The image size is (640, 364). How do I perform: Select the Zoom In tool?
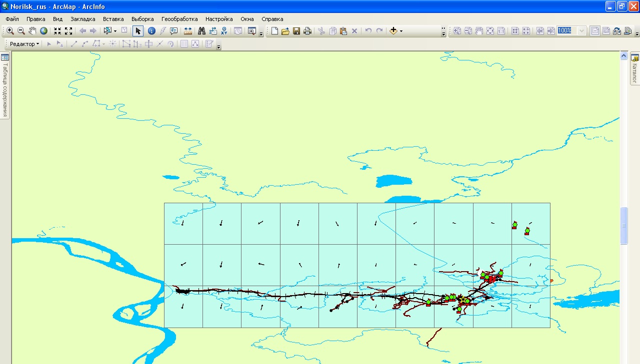point(10,31)
